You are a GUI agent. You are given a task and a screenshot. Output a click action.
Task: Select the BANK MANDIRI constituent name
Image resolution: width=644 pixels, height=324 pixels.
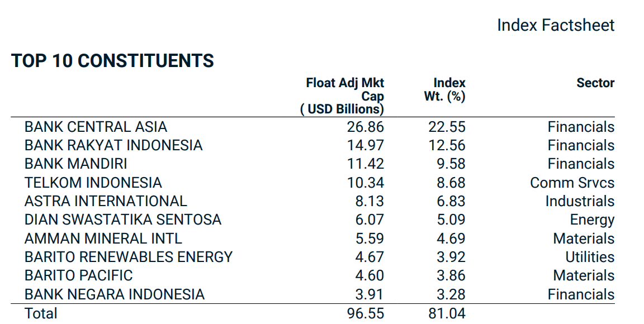75,164
